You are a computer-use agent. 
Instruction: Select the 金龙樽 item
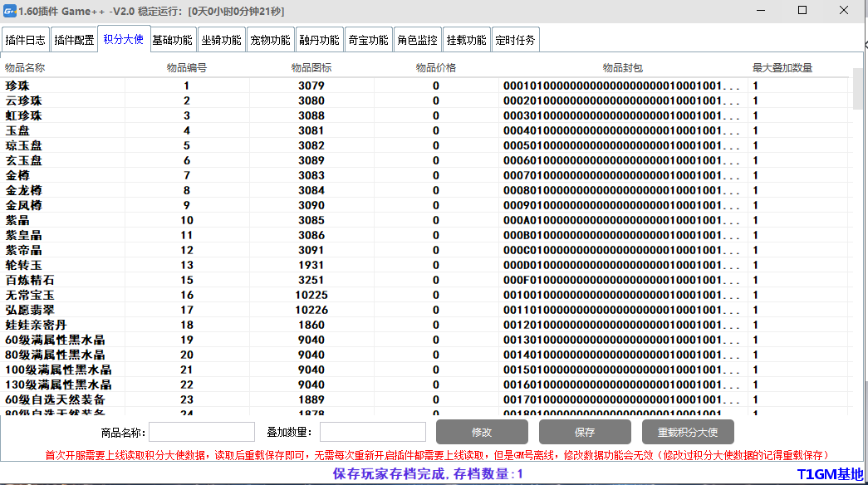(x=424, y=190)
